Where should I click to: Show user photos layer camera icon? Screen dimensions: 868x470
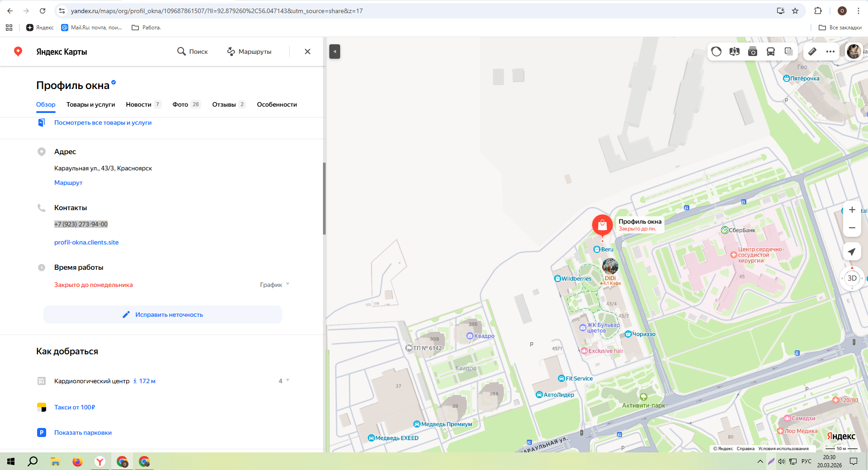tap(753, 52)
